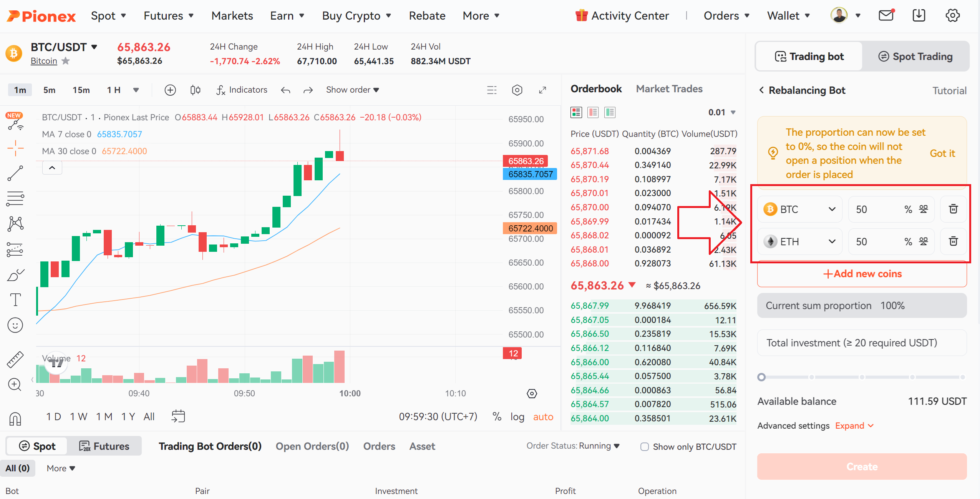Toggle percent scale on chart
Screen dimensions: 980x499
click(497, 417)
